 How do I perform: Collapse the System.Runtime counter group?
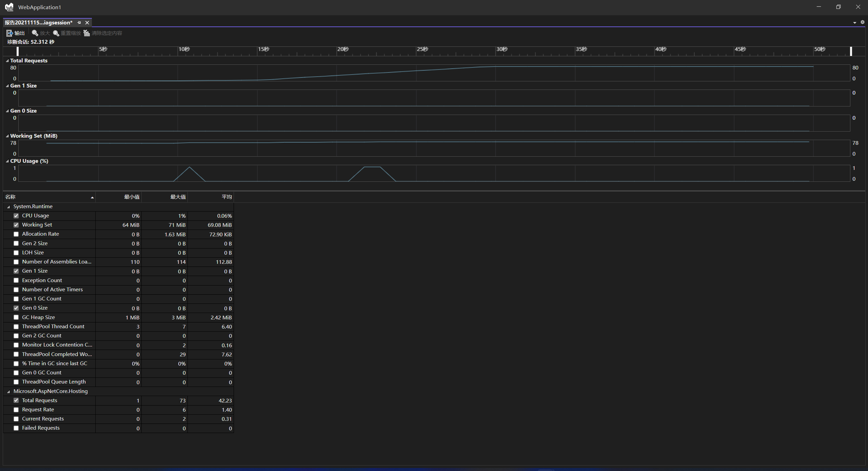(x=8, y=207)
